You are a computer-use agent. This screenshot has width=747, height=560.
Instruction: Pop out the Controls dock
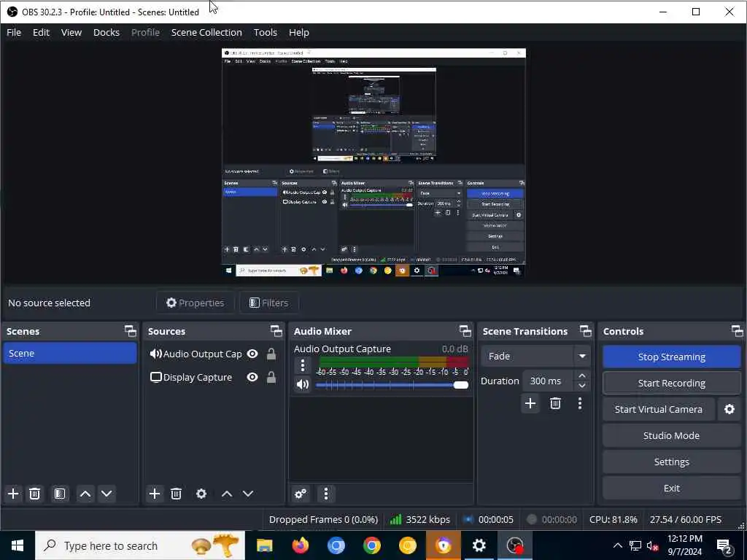737,331
